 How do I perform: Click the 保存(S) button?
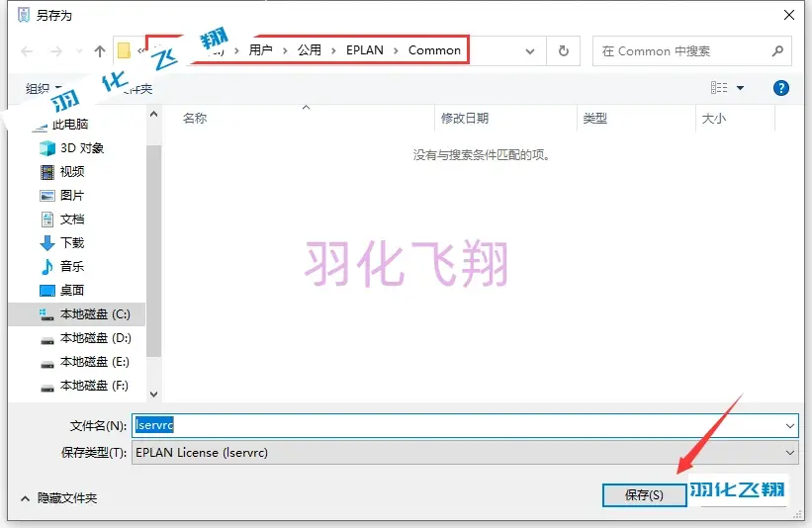tap(644, 495)
